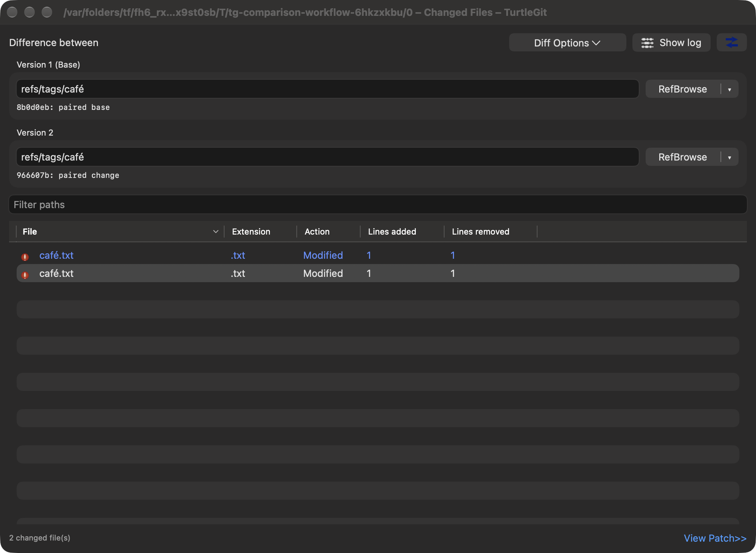
Task: Select the highlighted café.txt file name
Action: [x=56, y=273]
